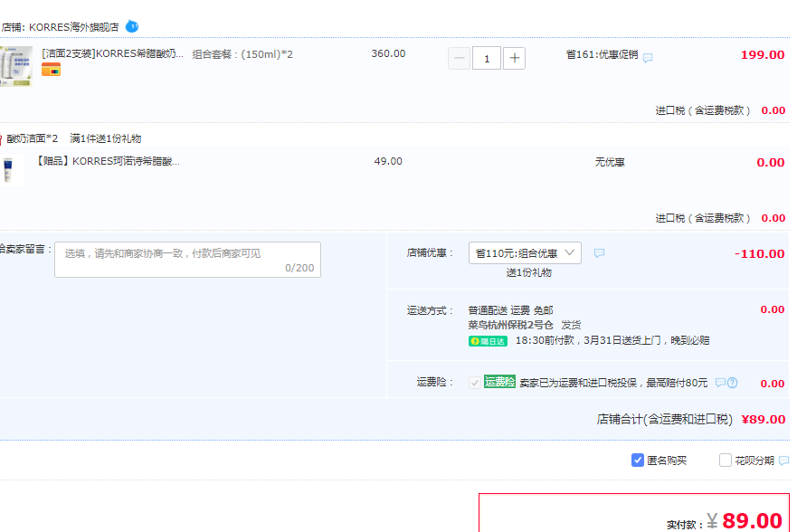Increase quantity with the plus button
Viewport: 797px width, 532px height.
pos(515,59)
